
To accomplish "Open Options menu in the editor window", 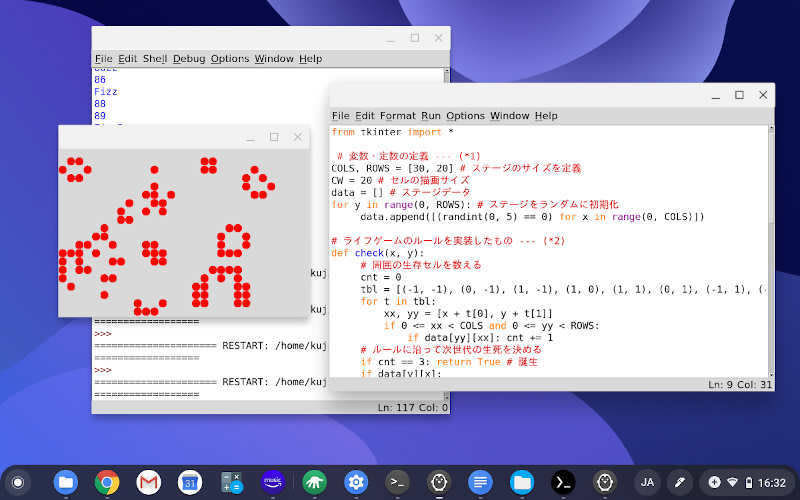I will pyautogui.click(x=465, y=116).
